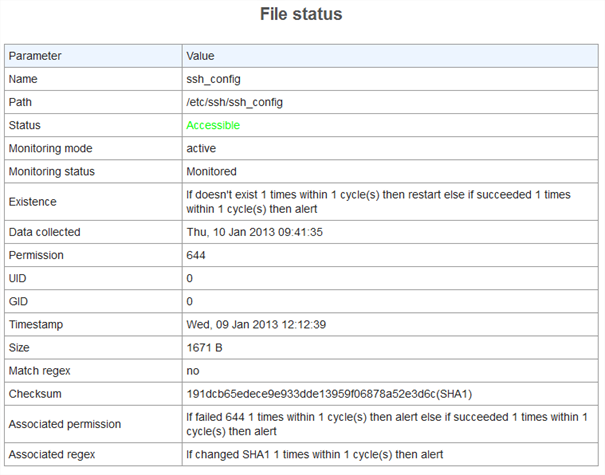Image resolution: width=605 pixels, height=475 pixels.
Task: Click the File status heading
Action: point(302,15)
